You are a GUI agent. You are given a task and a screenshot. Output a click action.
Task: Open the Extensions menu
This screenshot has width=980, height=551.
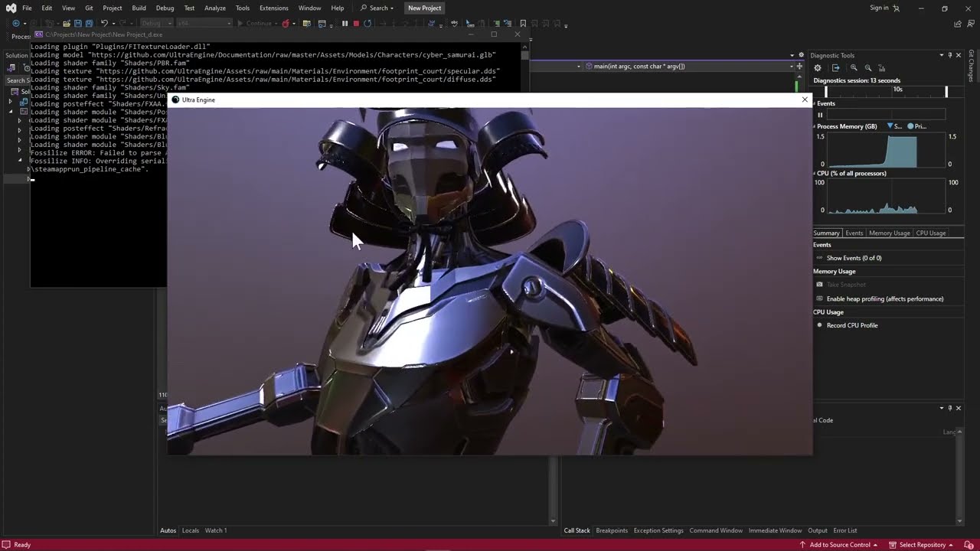pyautogui.click(x=273, y=8)
